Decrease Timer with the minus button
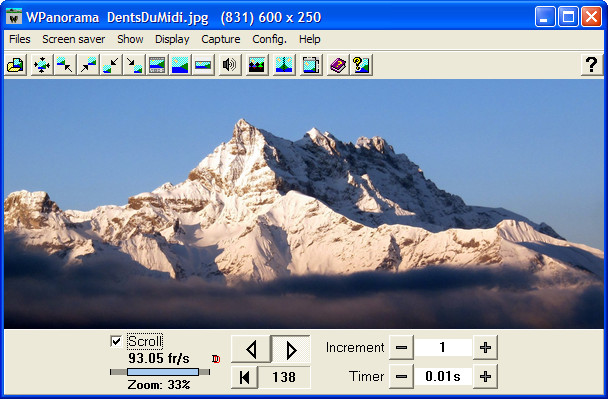 (x=401, y=376)
